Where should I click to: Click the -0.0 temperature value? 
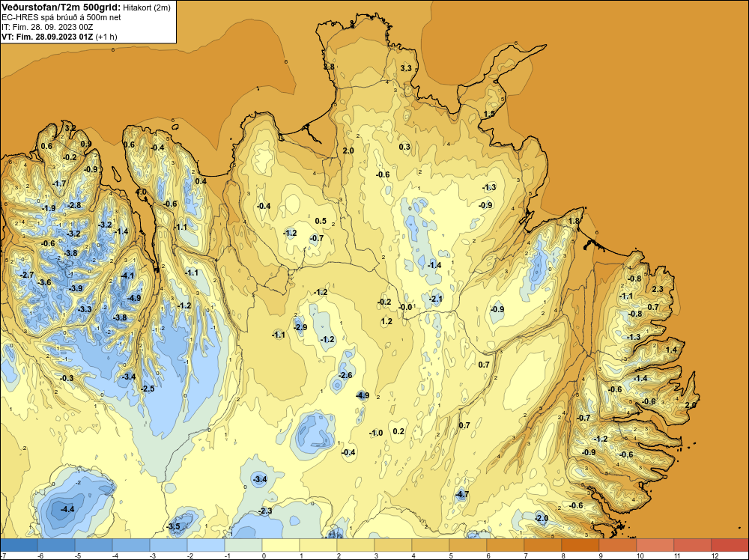pyautogui.click(x=405, y=307)
